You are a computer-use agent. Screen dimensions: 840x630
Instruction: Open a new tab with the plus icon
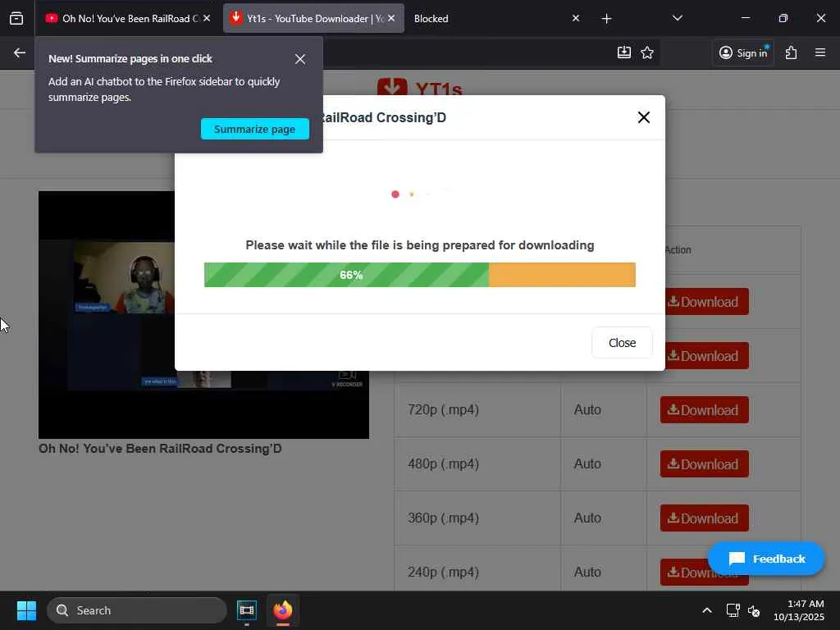tap(606, 19)
